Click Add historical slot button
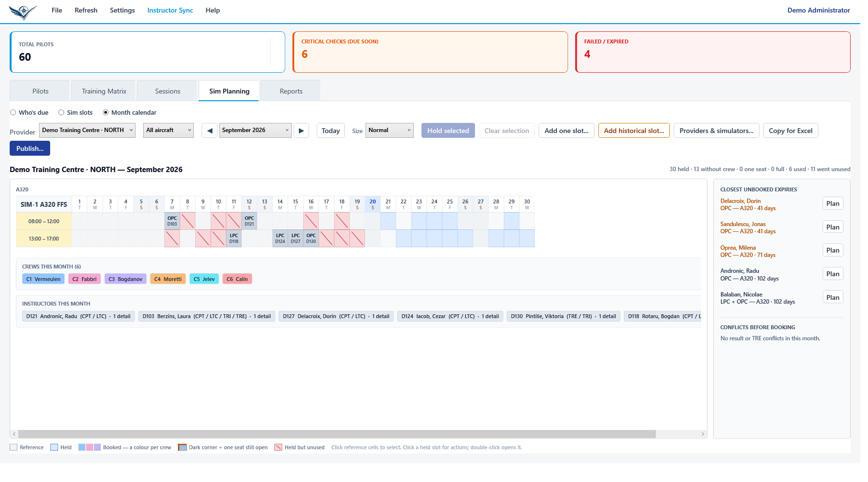Viewport: 868px width, 482px height. pos(634,131)
